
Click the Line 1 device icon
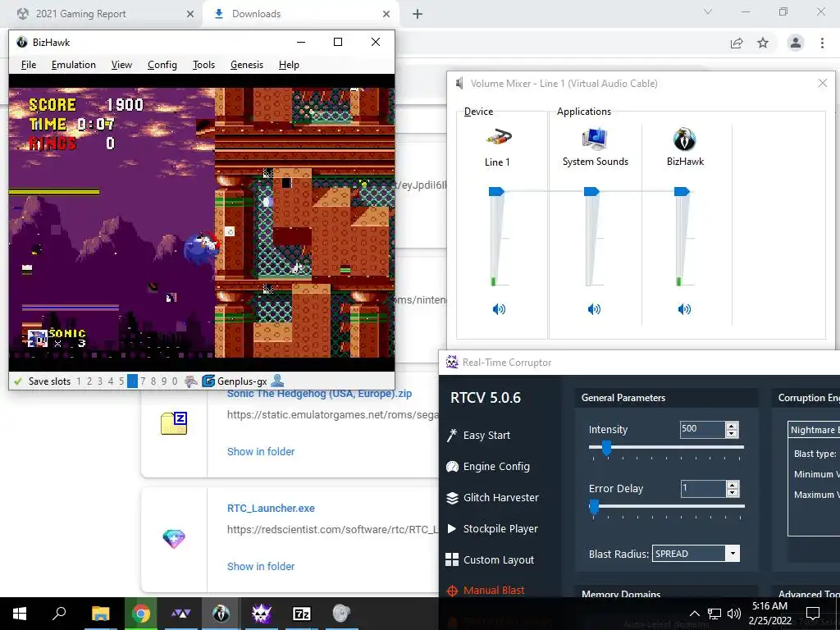coord(498,138)
